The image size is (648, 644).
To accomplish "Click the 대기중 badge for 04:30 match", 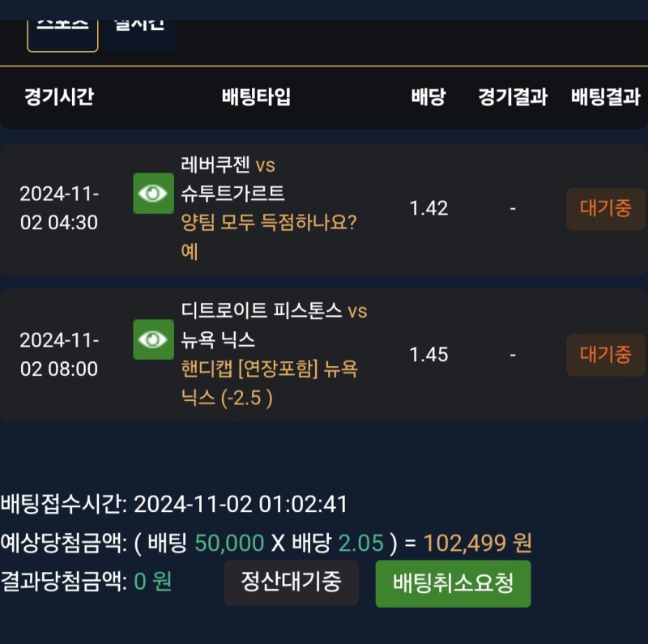I will pyautogui.click(x=605, y=209).
